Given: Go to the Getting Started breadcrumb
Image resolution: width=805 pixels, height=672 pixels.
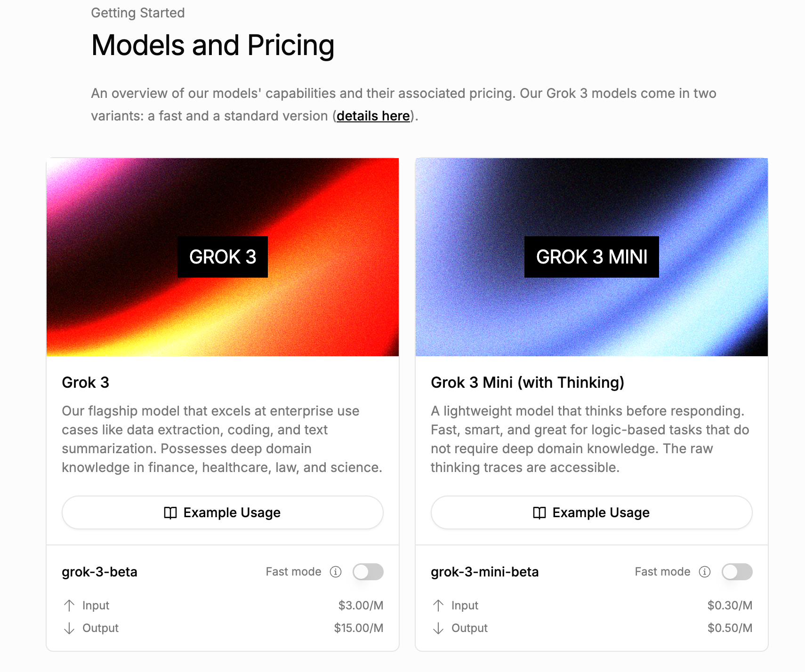Looking at the screenshot, I should pos(137,13).
